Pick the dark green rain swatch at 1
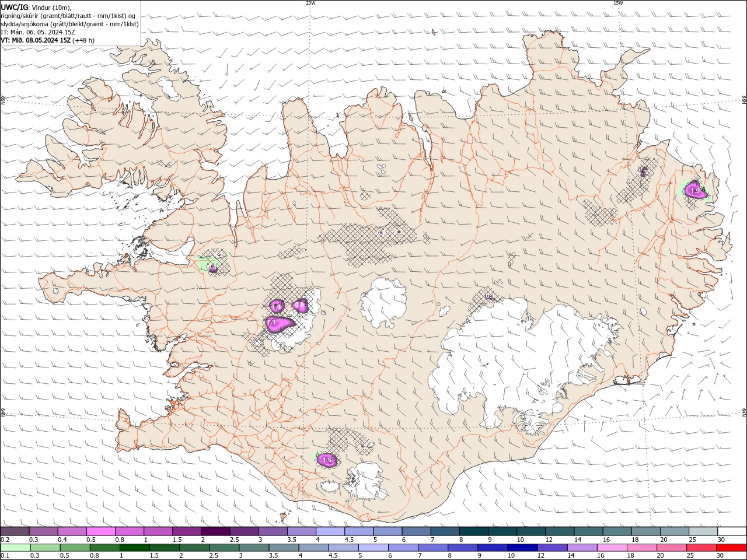The width and height of the screenshot is (747, 560). pyautogui.click(x=134, y=548)
